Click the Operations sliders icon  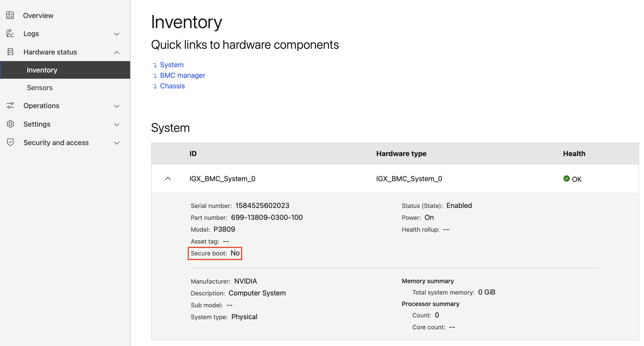tap(10, 106)
